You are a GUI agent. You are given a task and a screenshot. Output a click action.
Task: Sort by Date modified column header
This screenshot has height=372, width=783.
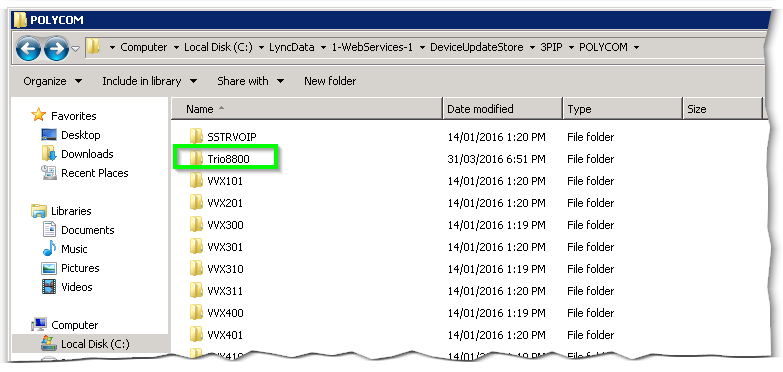tap(502, 109)
